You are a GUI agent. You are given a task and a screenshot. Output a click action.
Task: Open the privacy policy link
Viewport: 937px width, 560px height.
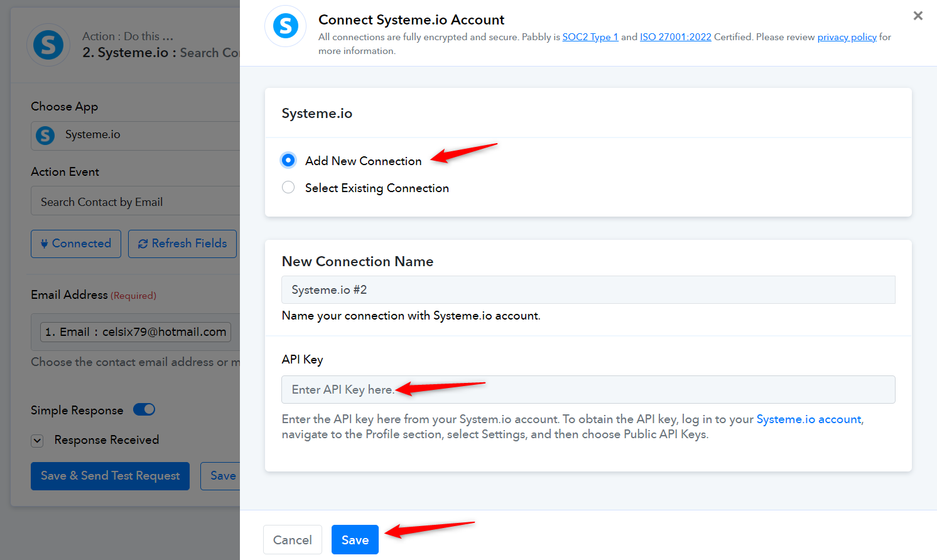(x=847, y=37)
